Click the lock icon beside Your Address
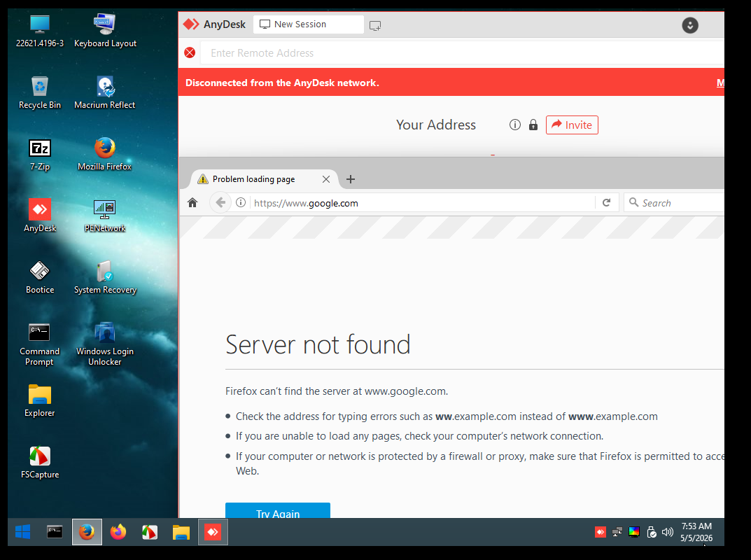 pos(533,125)
